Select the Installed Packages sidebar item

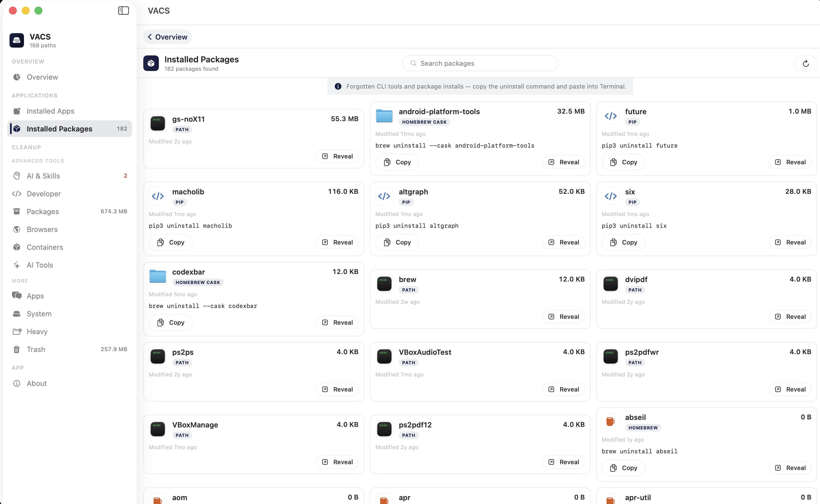point(70,129)
